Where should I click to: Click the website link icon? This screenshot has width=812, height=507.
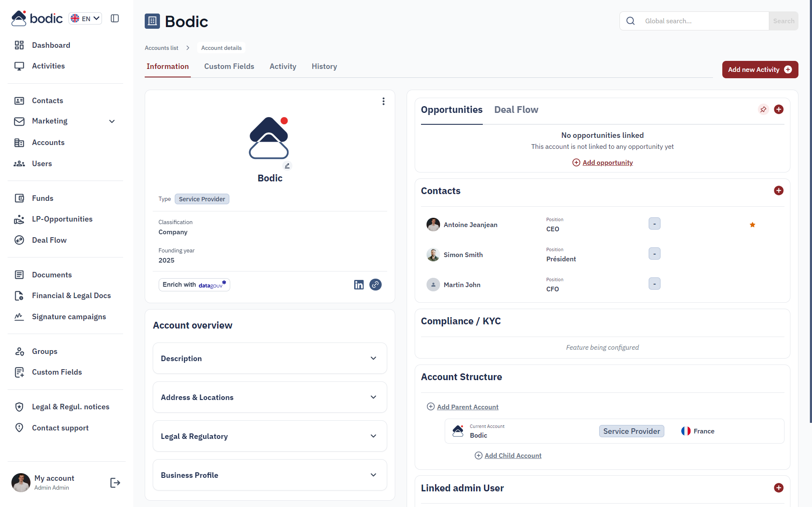[x=375, y=285]
